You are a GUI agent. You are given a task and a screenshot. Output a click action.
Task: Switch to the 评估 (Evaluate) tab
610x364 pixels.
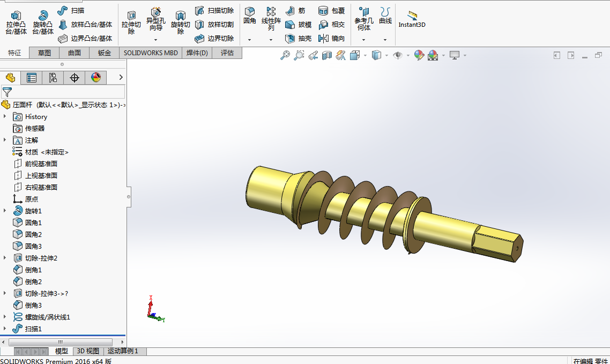click(x=227, y=53)
